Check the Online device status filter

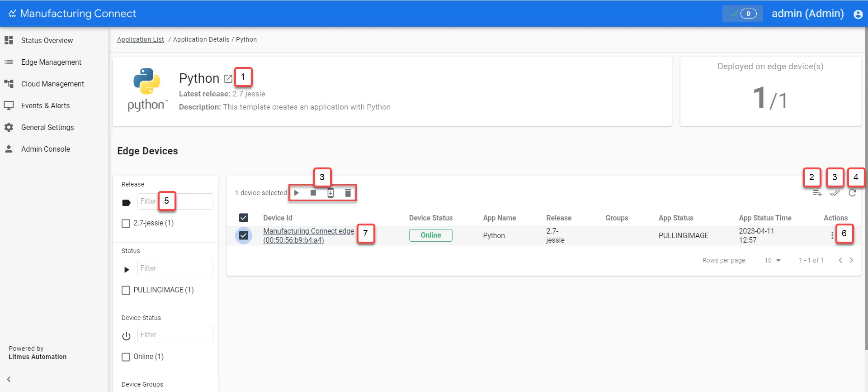click(x=126, y=357)
